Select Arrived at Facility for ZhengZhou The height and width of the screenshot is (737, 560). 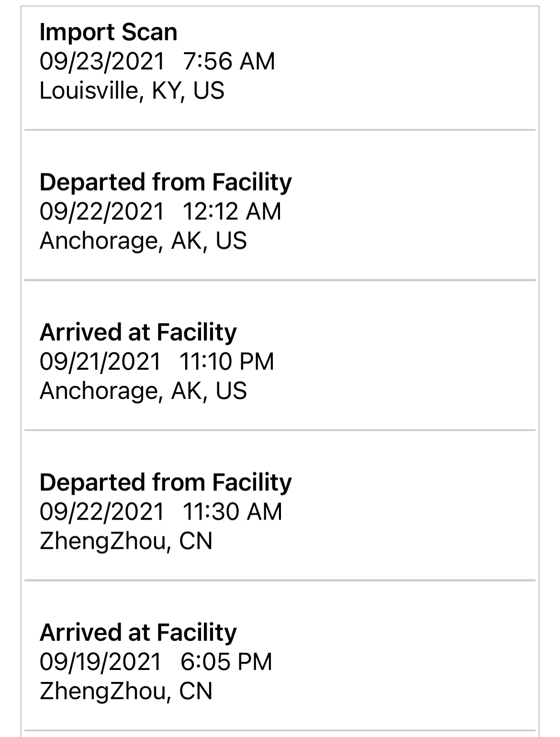(x=138, y=632)
